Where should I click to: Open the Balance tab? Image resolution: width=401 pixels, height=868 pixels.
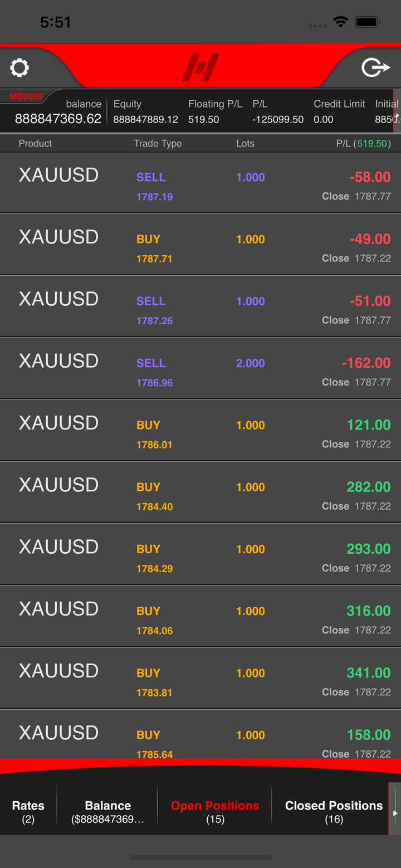coord(107,811)
